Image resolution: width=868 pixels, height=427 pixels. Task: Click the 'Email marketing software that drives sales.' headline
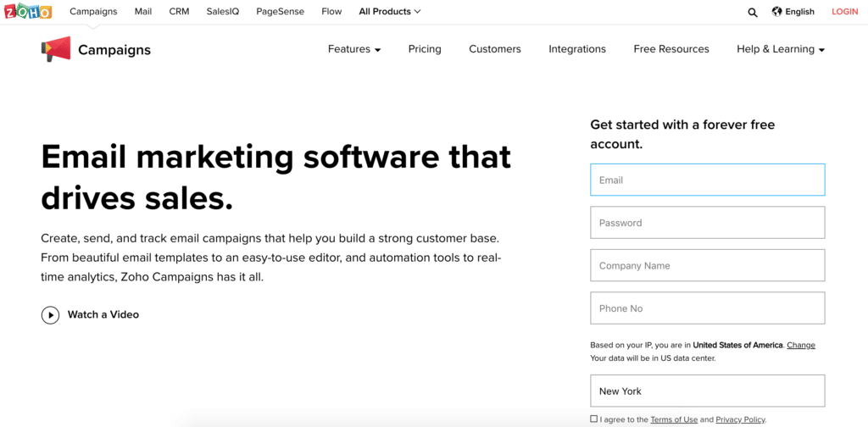coord(275,178)
